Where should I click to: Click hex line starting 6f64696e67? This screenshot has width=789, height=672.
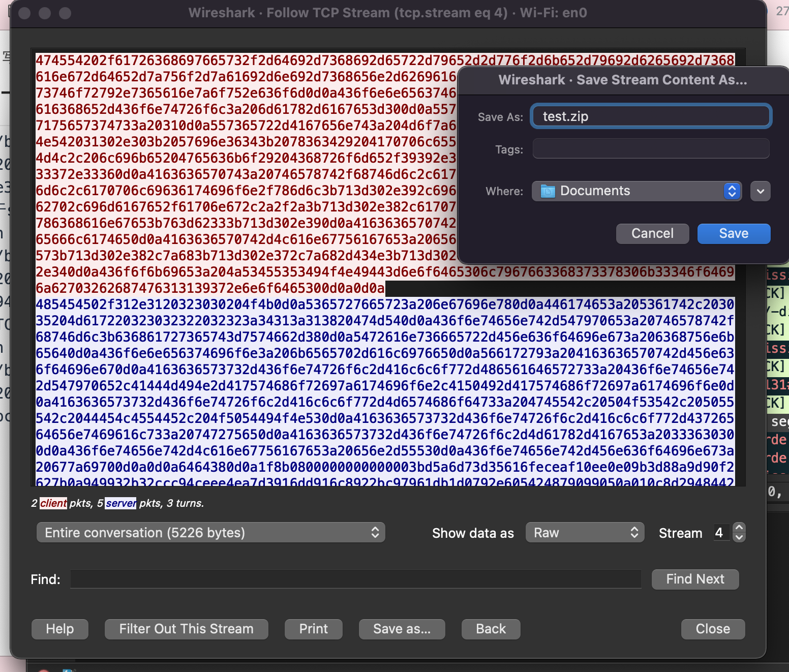click(x=385, y=370)
